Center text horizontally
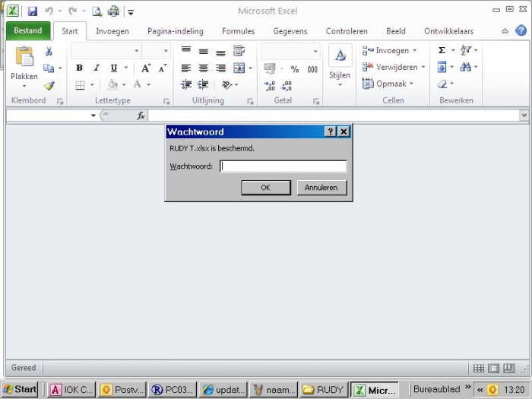Image resolution: width=532 pixels, height=399 pixels. pos(203,68)
